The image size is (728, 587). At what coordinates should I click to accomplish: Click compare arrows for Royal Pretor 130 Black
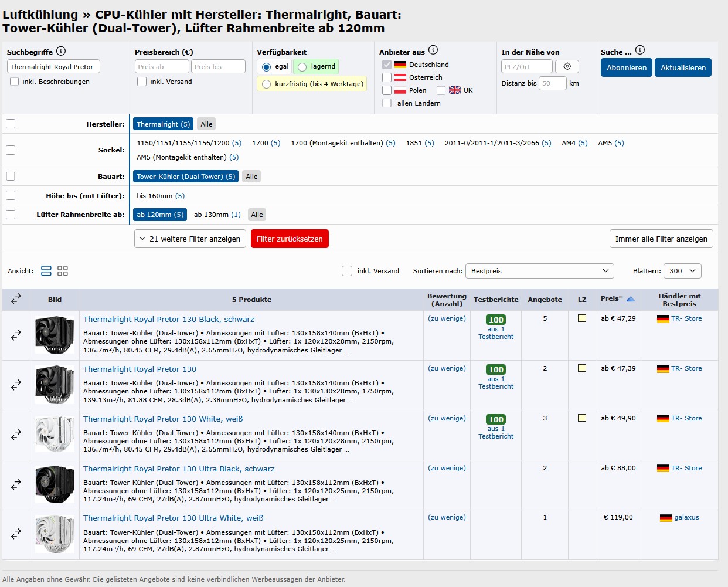pyautogui.click(x=16, y=335)
